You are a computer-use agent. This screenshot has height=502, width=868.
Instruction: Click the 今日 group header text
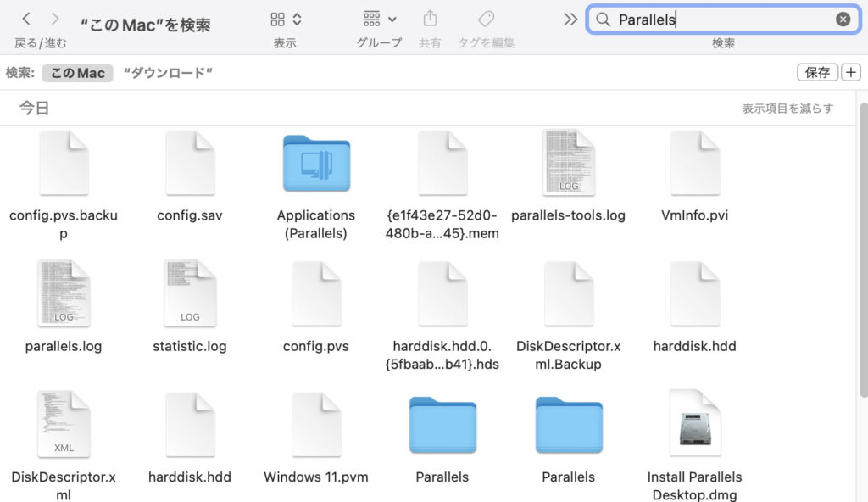click(34, 108)
